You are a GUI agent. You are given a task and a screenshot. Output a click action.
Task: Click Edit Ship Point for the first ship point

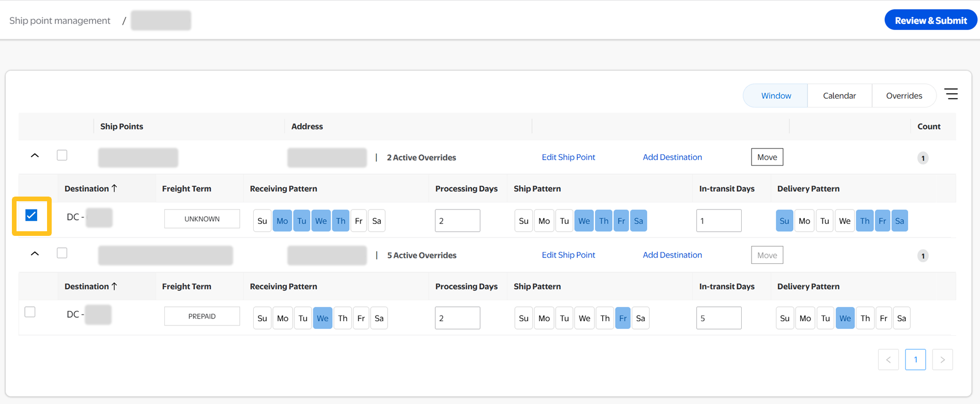point(568,157)
